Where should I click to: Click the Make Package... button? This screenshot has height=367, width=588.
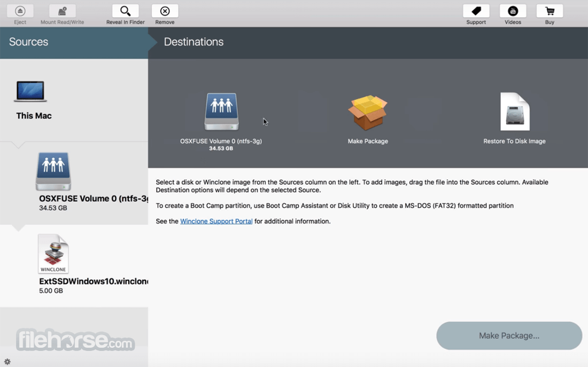pyautogui.click(x=509, y=335)
